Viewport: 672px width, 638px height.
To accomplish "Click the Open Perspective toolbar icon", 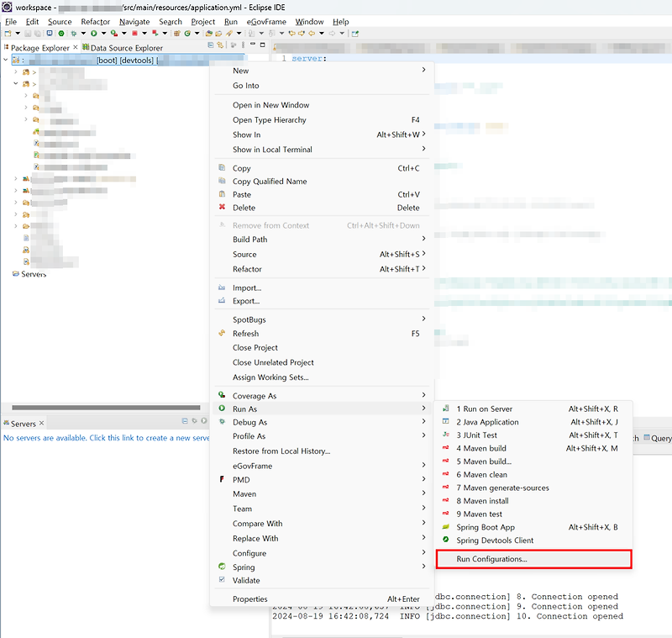I will point(354,34).
